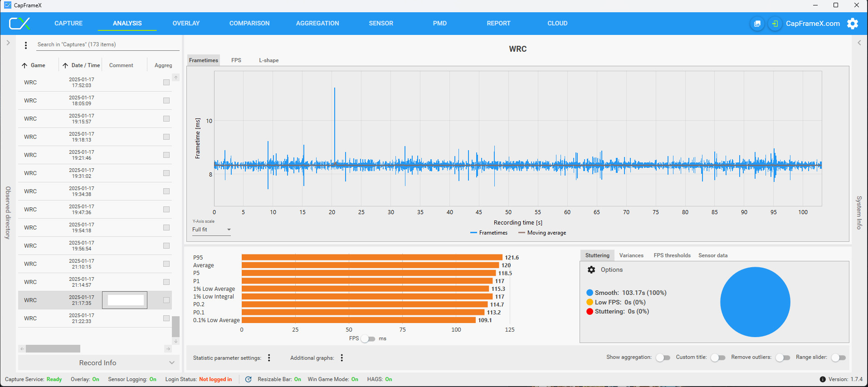Toggle the FPS/ms unit switch
The height and width of the screenshot is (387, 868).
click(x=368, y=339)
